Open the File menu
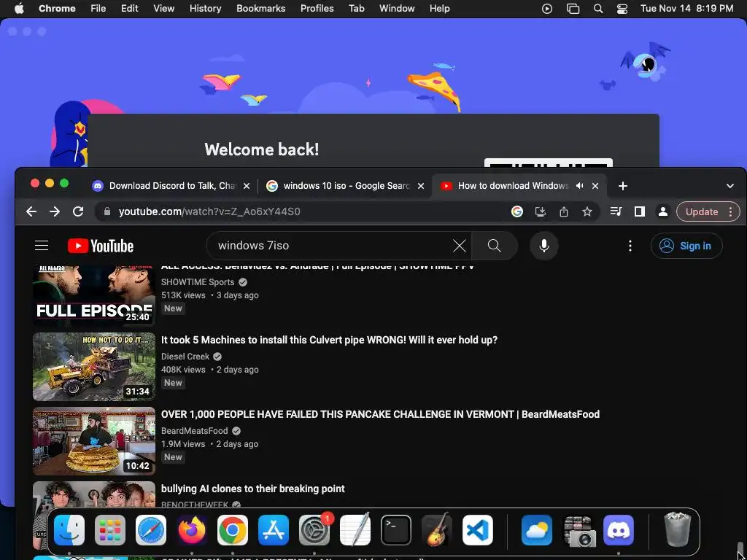 (98, 9)
